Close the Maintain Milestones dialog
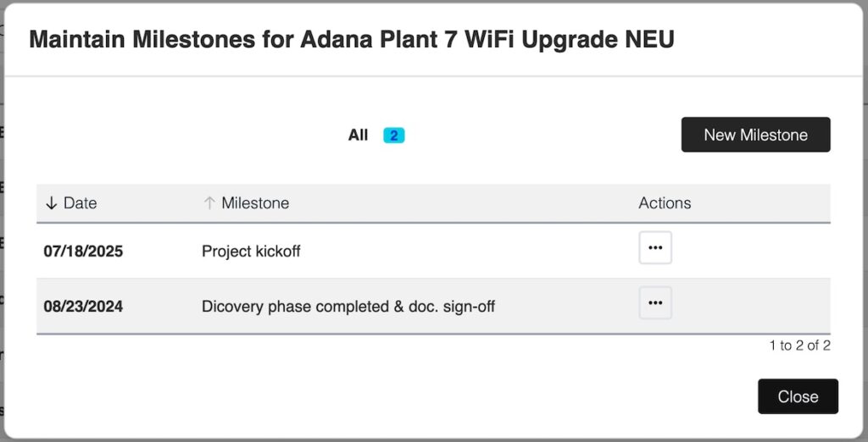This screenshot has width=868, height=442. 798,396
